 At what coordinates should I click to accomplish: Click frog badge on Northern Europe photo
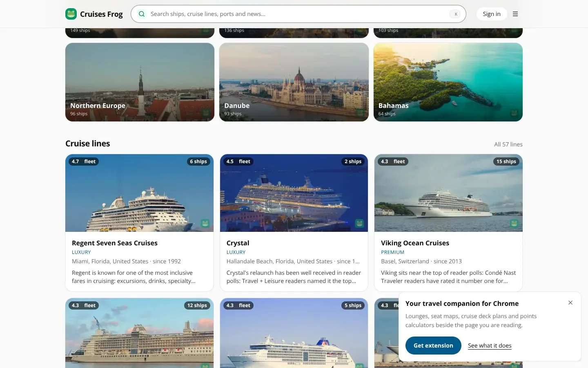[206, 113]
